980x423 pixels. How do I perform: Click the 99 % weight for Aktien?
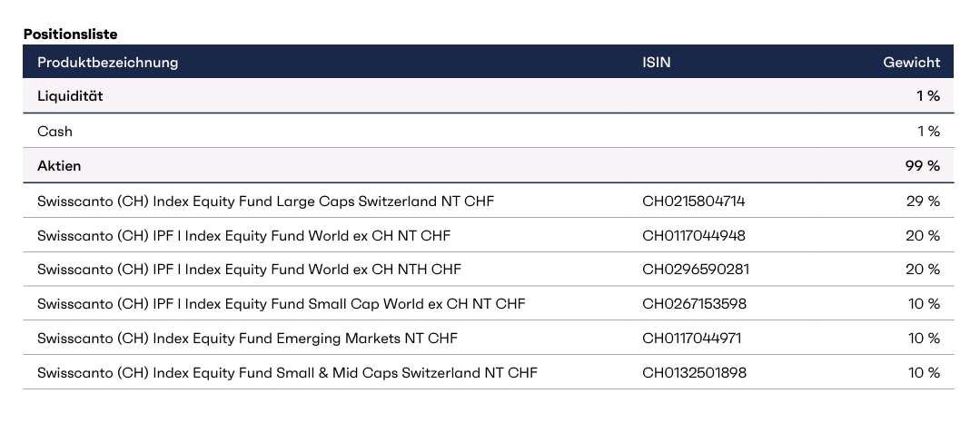point(921,166)
